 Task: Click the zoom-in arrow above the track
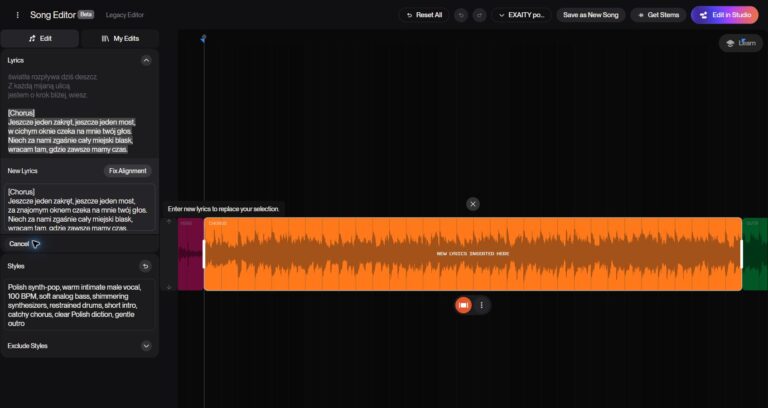pos(169,221)
